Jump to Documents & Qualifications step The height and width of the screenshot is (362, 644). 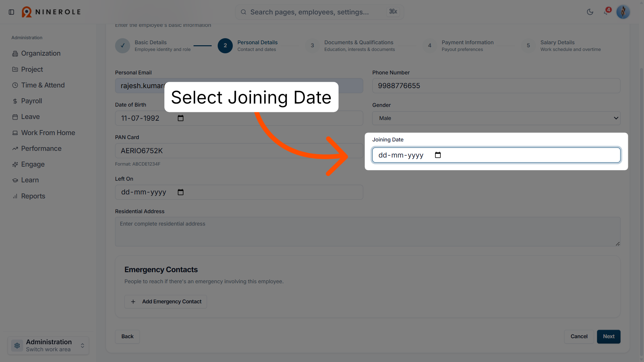click(351, 46)
